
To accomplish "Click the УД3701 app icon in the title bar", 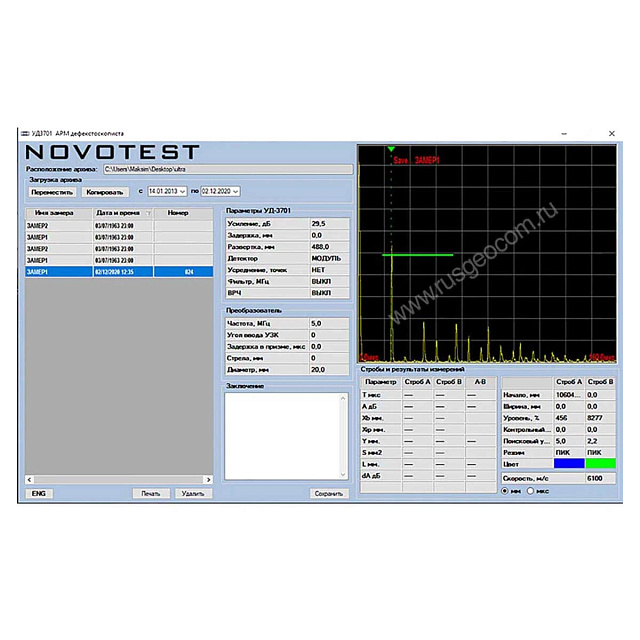I will pyautogui.click(x=25, y=134).
